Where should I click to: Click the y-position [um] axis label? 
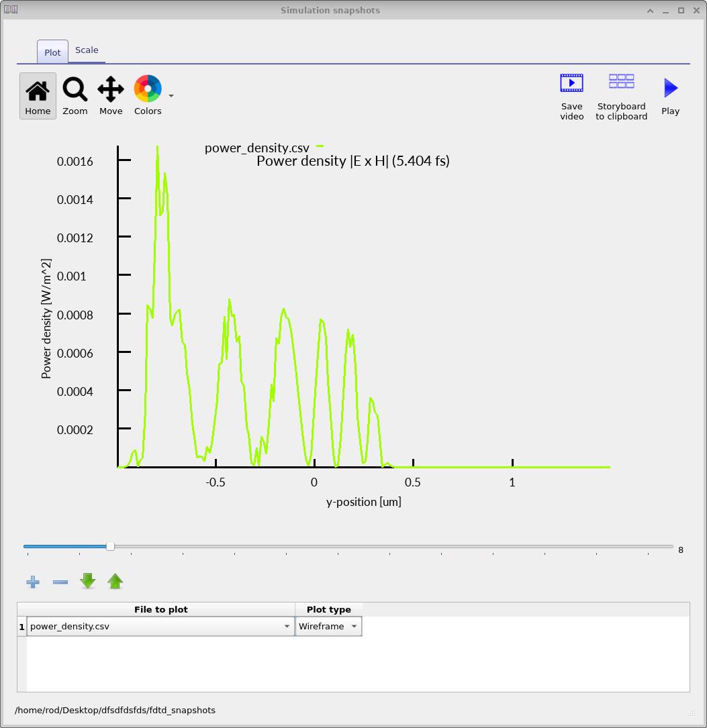pos(364,502)
